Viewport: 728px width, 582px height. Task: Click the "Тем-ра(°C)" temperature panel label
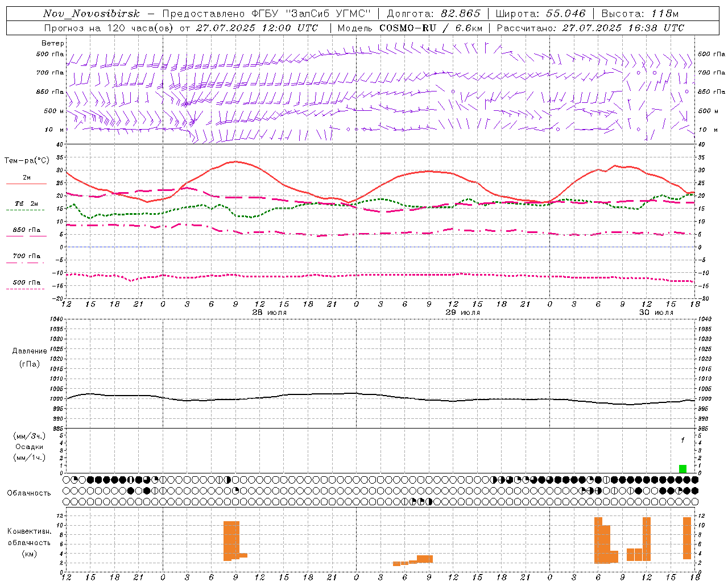27,161
